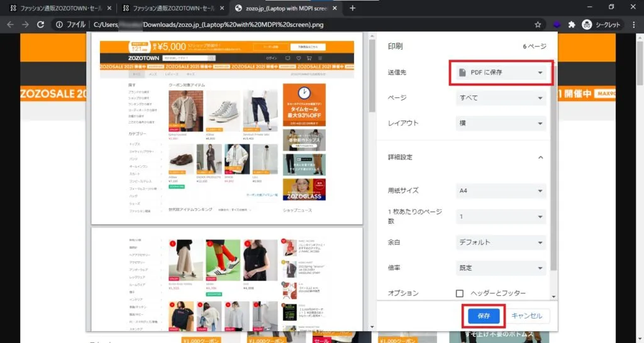Viewport: 644px width, 343px height.
Task: Click the キャンセル button
Action: pos(527,316)
